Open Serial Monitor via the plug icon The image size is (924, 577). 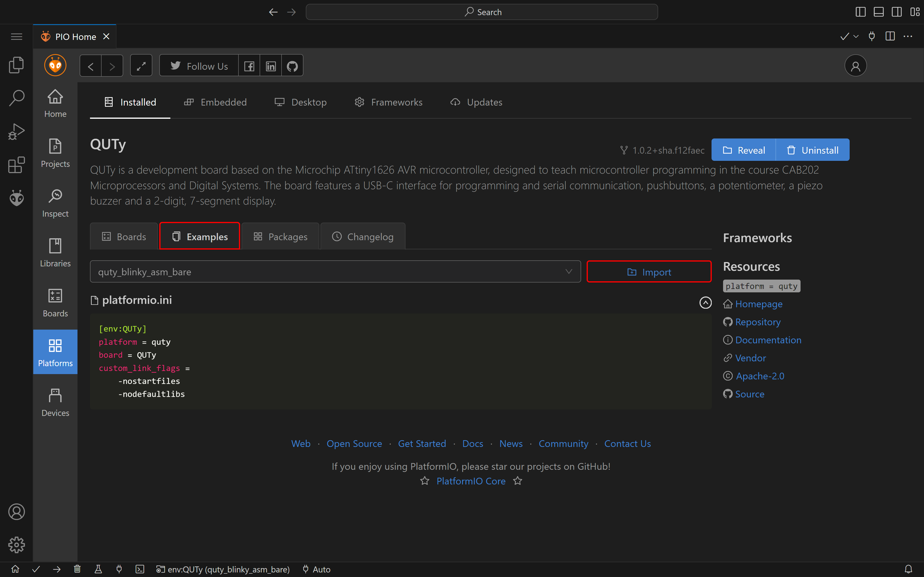tap(119, 569)
